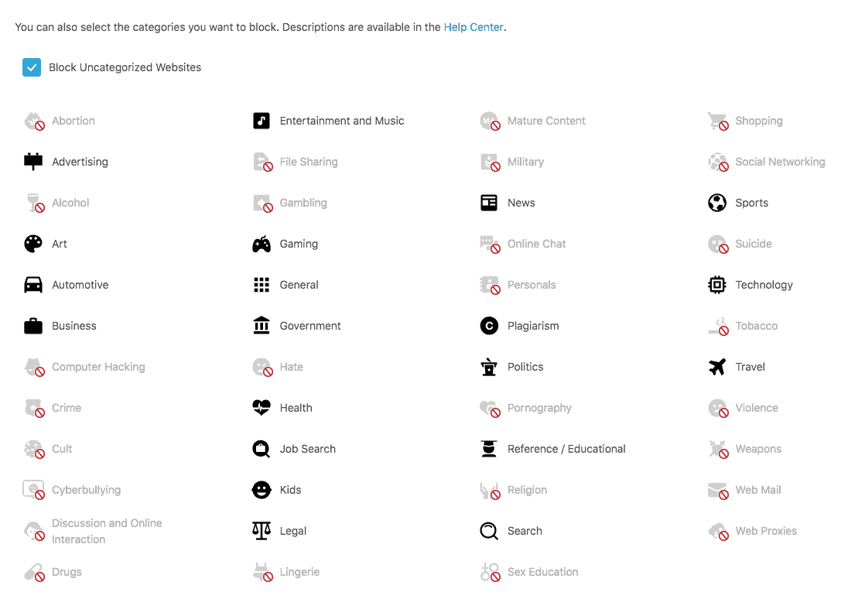Select the Kids smiley icon
The image size is (841, 616).
coord(262,489)
